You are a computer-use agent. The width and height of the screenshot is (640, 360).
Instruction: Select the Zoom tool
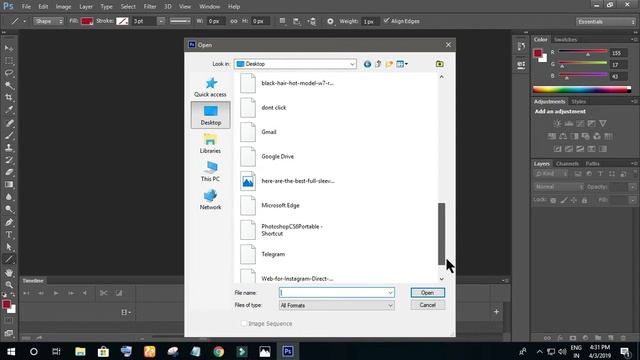[x=9, y=285]
